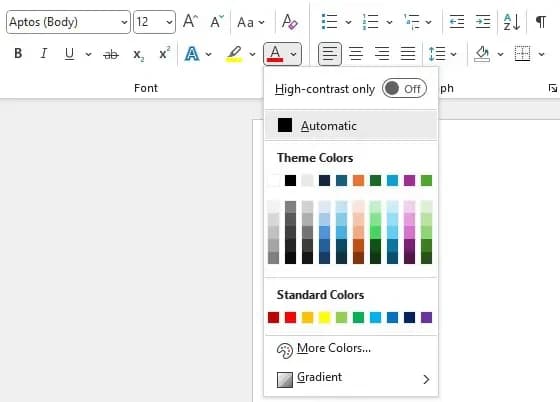Expand Underline style dropdown arrow
560x402 pixels.
(x=88, y=54)
